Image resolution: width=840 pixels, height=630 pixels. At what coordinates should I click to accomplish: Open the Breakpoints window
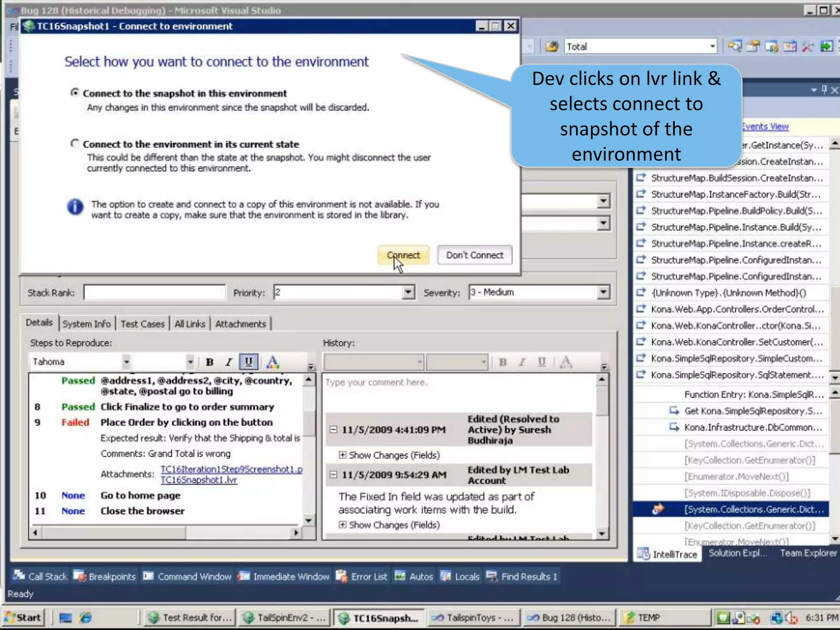(105, 576)
